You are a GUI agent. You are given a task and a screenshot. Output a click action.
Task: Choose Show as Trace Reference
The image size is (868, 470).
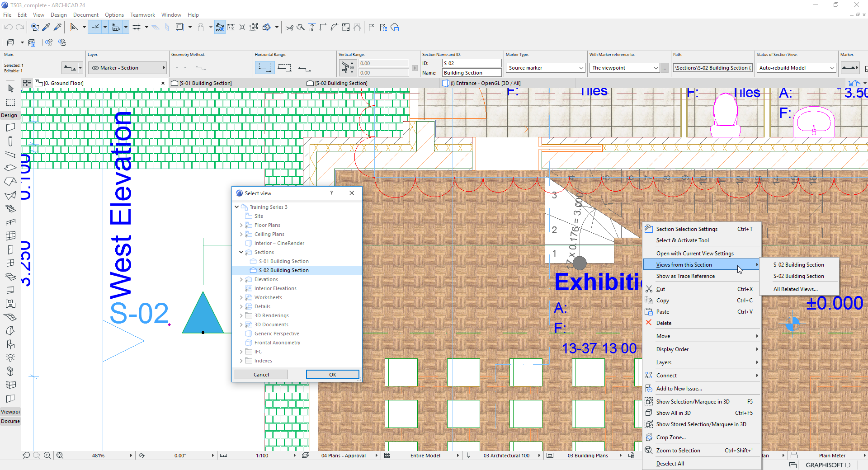pyautogui.click(x=685, y=276)
